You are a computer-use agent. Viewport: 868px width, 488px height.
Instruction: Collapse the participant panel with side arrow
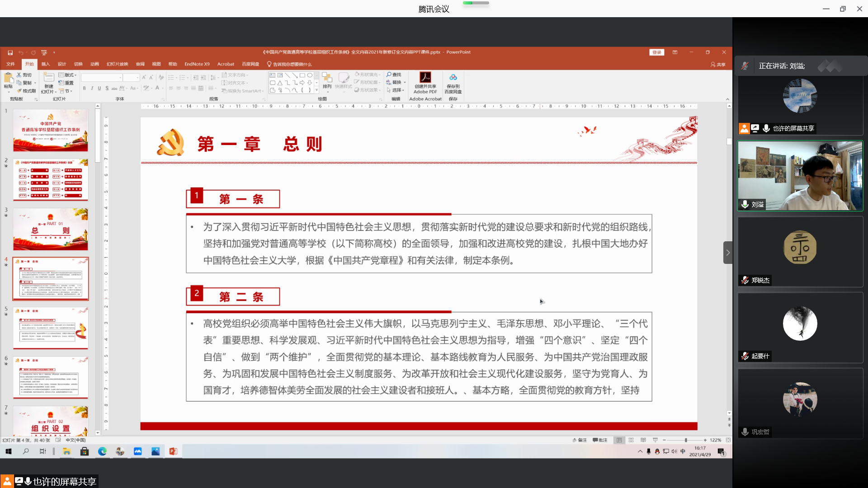pyautogui.click(x=727, y=253)
